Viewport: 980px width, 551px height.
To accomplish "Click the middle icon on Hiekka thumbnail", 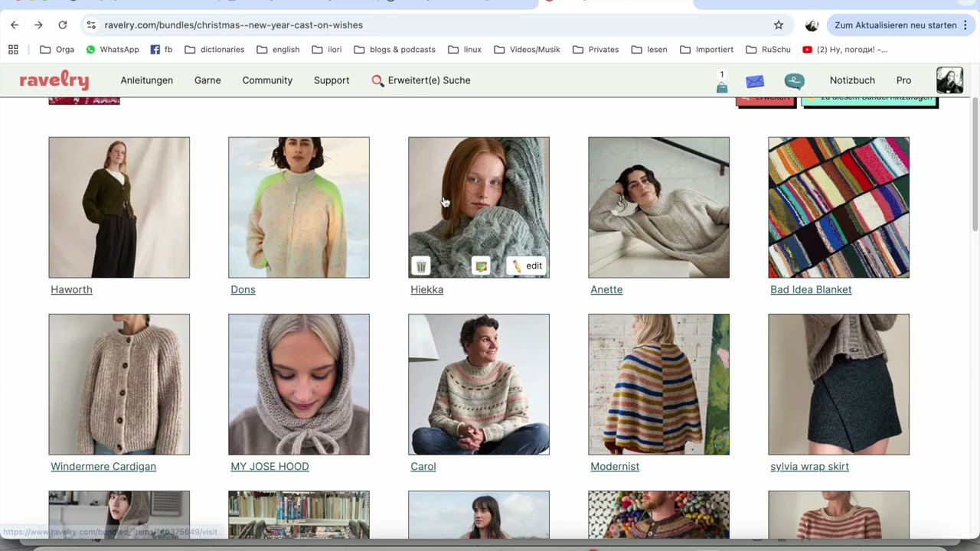I will point(481,266).
